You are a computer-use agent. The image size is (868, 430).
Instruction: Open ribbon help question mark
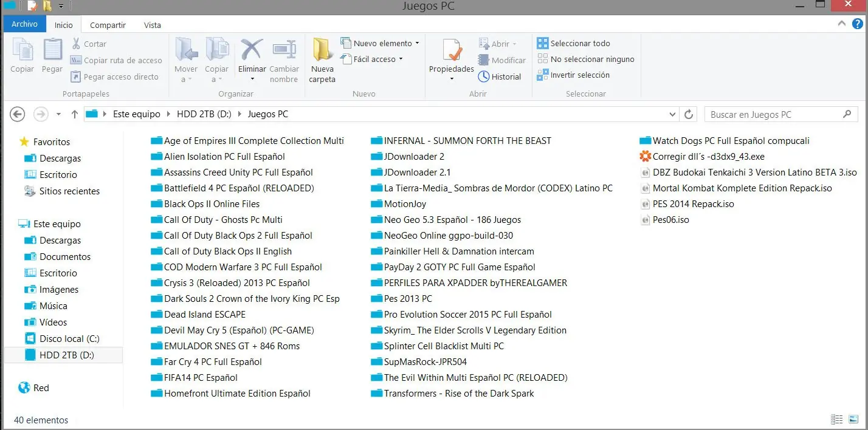tap(857, 24)
